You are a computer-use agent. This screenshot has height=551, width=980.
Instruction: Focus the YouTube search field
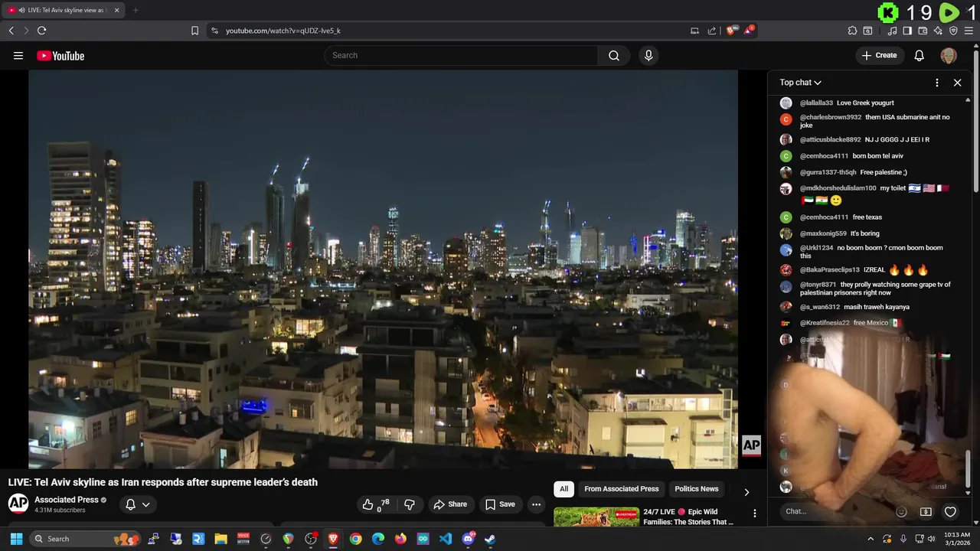461,55
